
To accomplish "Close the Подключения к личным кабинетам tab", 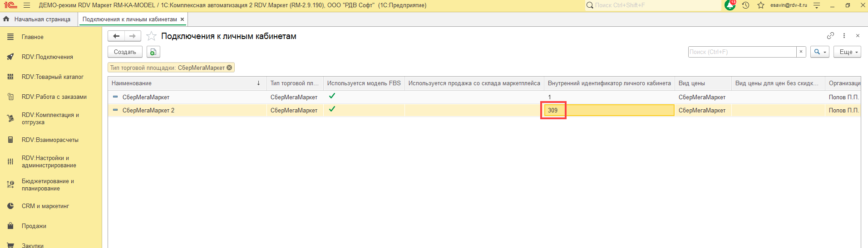I will (182, 19).
